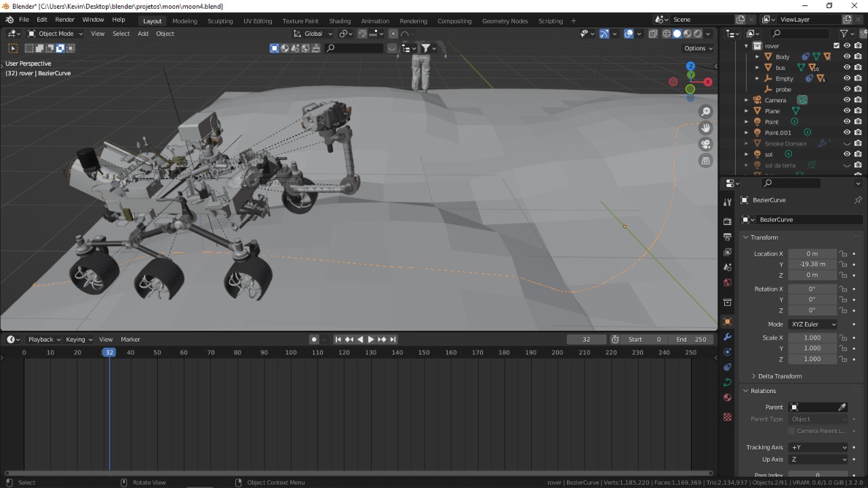Image resolution: width=868 pixels, height=488 pixels.
Task: Toggle the X-ray viewport button
Action: pyautogui.click(x=653, y=34)
